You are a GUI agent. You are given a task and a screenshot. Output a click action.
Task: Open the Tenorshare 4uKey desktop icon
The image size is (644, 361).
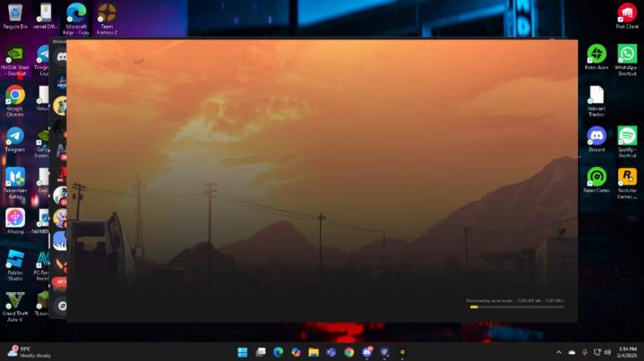[x=15, y=183]
